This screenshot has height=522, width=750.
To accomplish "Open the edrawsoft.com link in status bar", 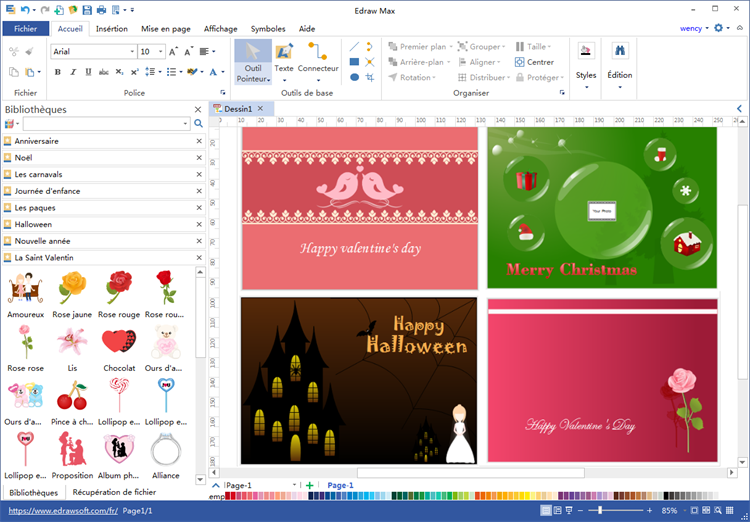I will coord(62,510).
